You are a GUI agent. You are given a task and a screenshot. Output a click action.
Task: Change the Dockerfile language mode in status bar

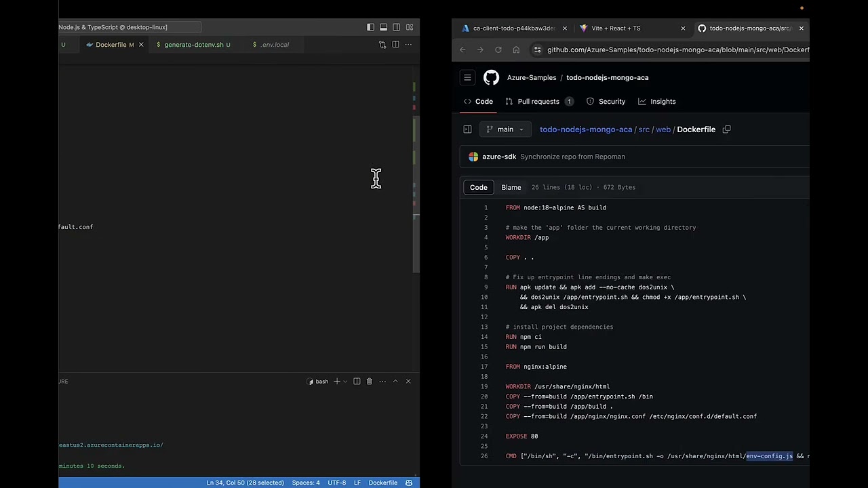[x=383, y=483]
